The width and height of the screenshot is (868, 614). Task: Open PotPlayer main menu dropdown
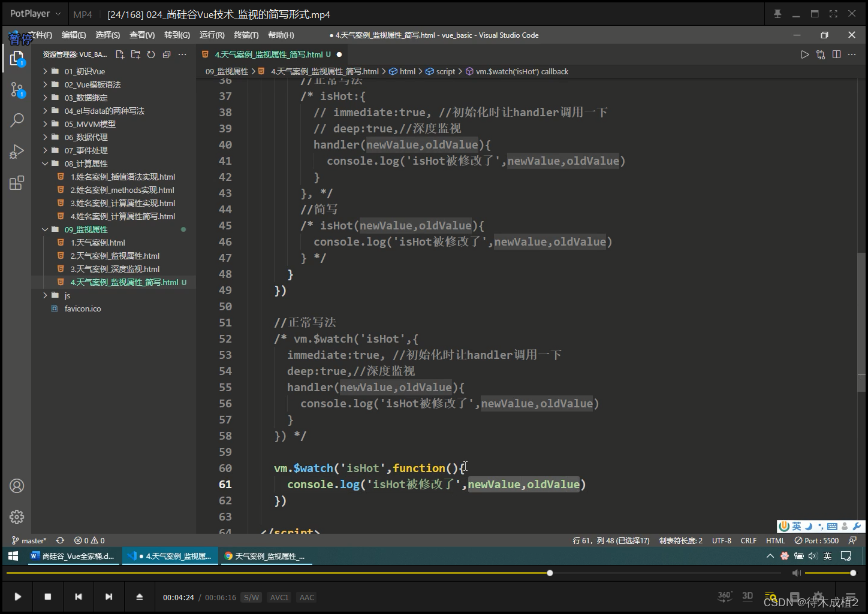coord(35,14)
